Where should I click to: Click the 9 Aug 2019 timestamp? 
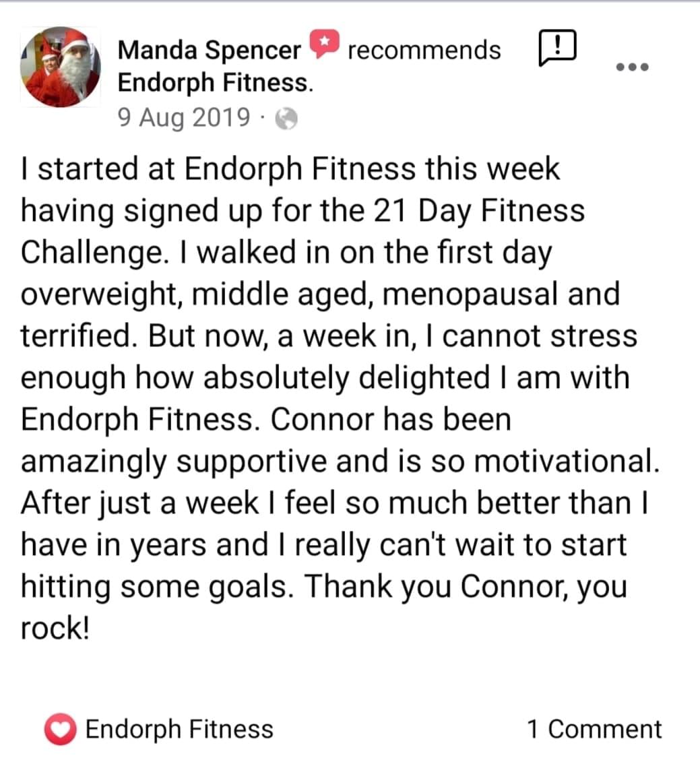184,118
